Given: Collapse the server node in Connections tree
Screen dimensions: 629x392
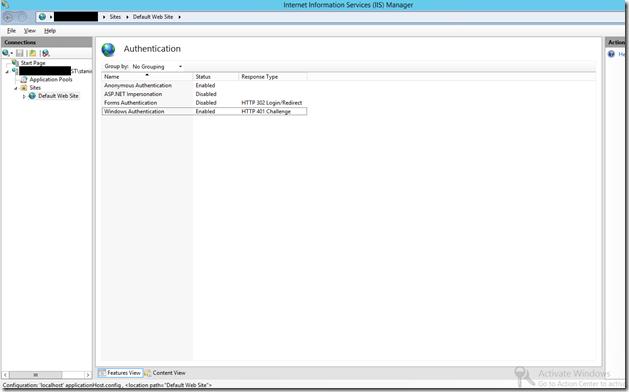Looking at the screenshot, I should 7,71.
